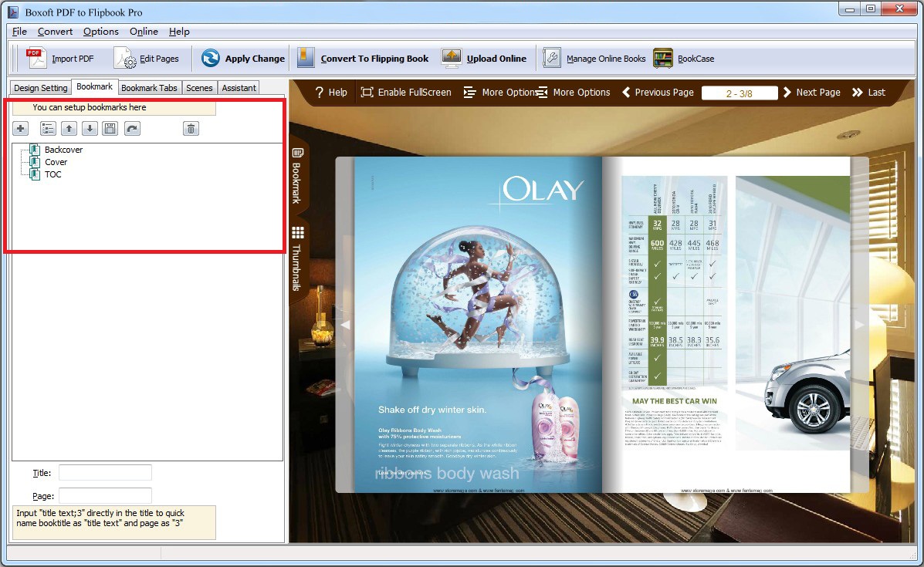This screenshot has width=924, height=567.
Task: Open the Help menu in menu bar
Action: [x=179, y=31]
